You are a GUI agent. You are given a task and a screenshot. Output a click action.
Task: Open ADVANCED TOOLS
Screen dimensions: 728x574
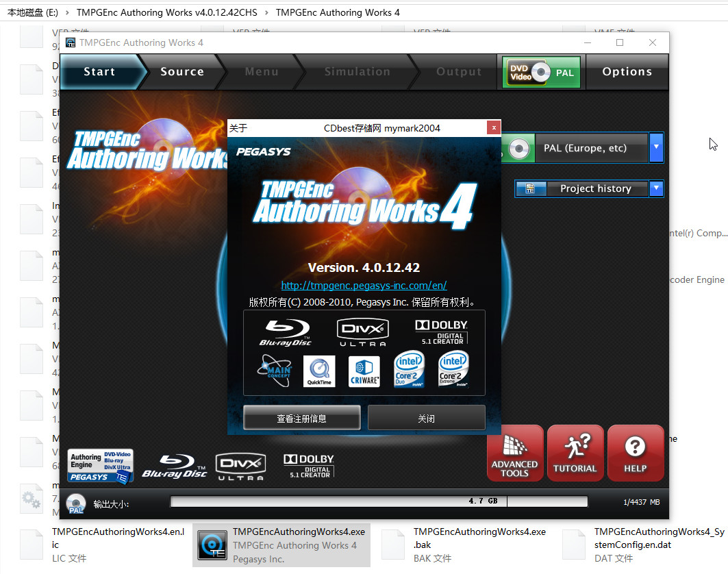(x=515, y=453)
